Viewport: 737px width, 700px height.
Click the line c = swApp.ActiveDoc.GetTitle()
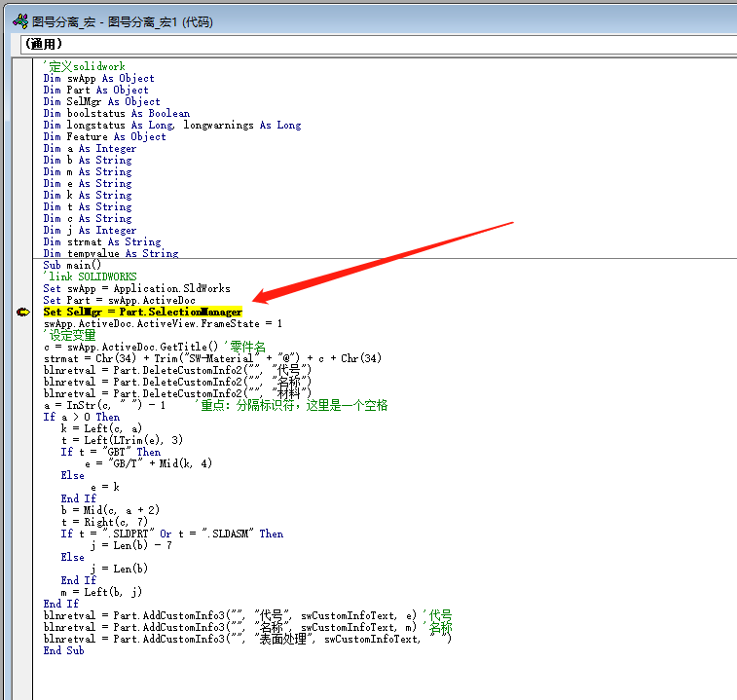point(131,347)
